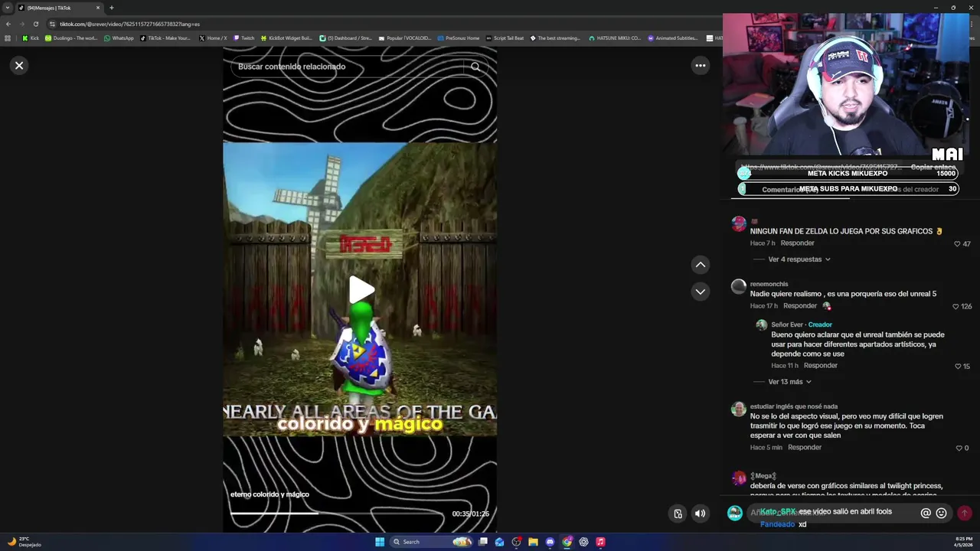Post comment with the red arrow button
Screen dimensions: 980x551
(x=964, y=514)
